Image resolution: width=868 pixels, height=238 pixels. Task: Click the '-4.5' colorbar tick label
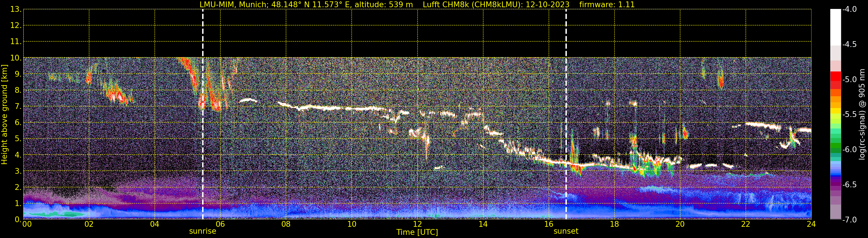click(x=850, y=44)
